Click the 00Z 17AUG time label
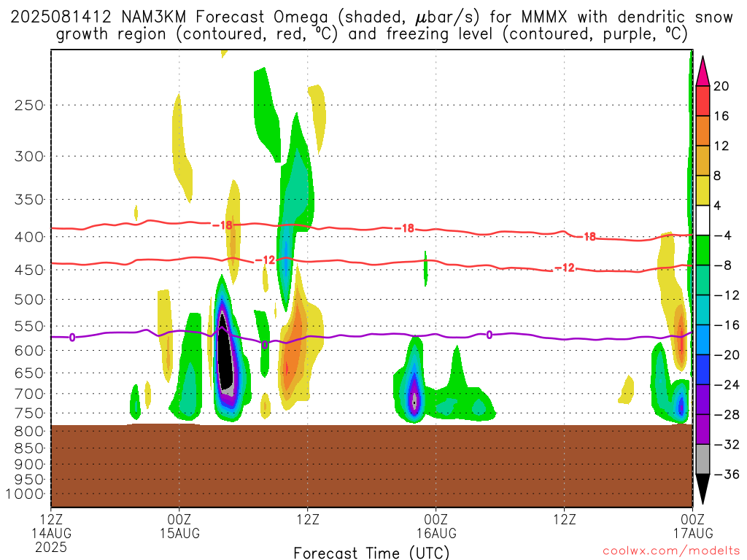This screenshot has height=560, width=747. (x=693, y=526)
